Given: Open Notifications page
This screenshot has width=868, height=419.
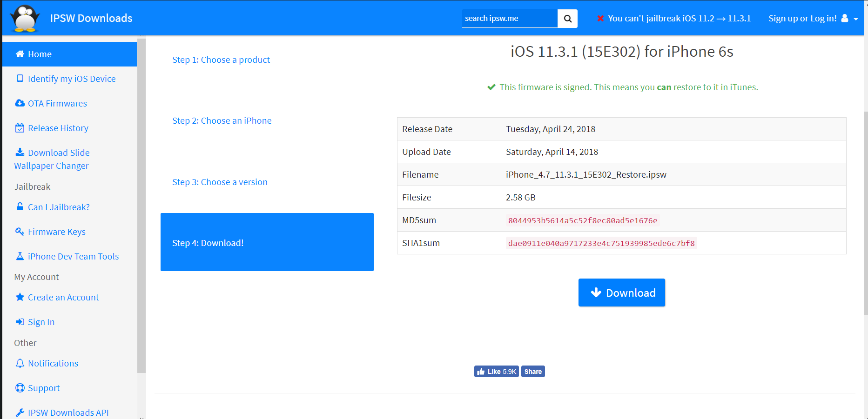Looking at the screenshot, I should [53, 363].
